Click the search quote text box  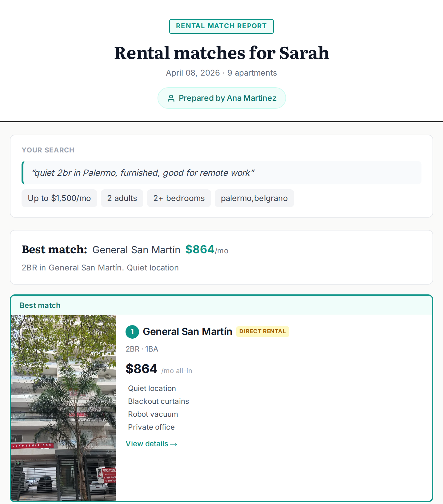click(221, 173)
